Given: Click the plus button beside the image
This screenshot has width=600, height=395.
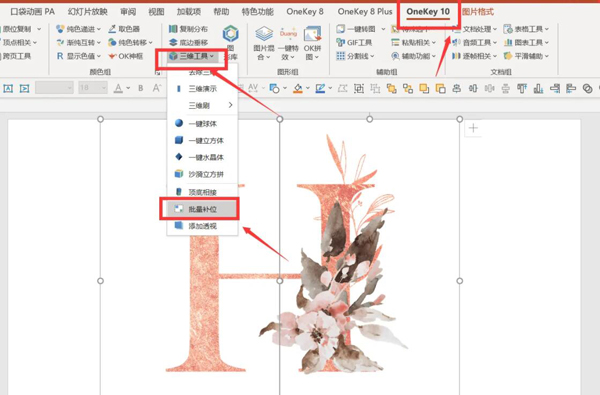Looking at the screenshot, I should pyautogui.click(x=473, y=128).
